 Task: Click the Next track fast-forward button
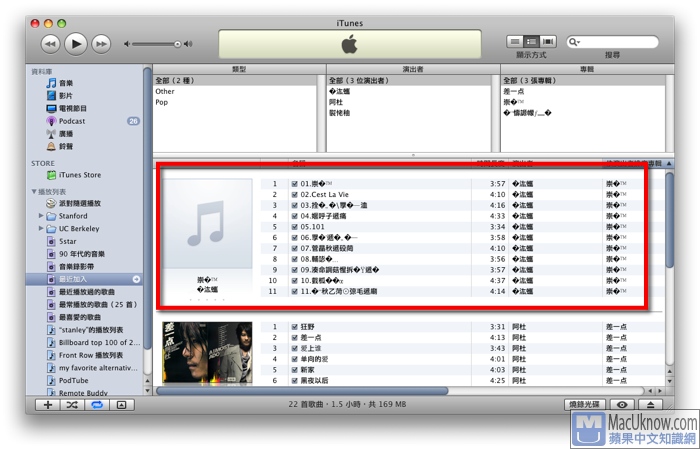coord(101,44)
